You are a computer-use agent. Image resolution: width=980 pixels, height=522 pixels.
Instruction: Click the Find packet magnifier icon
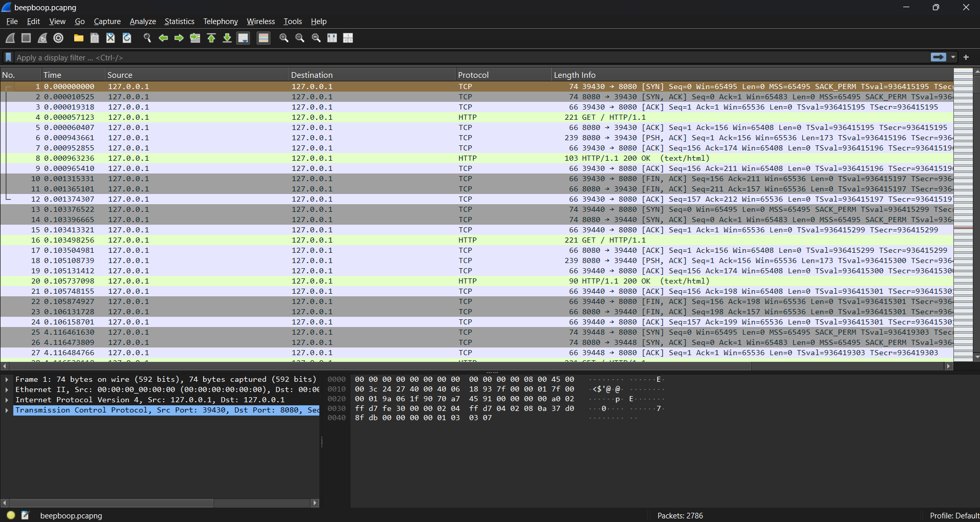pyautogui.click(x=147, y=38)
